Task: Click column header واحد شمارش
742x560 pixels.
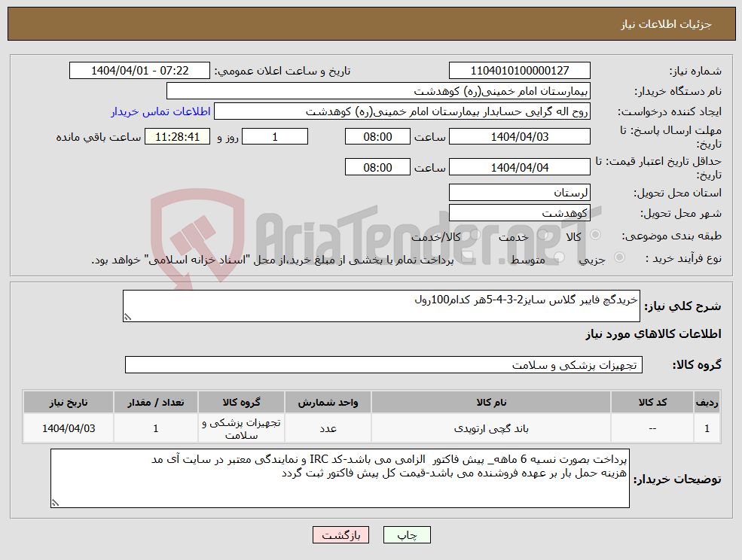Action: (328, 403)
